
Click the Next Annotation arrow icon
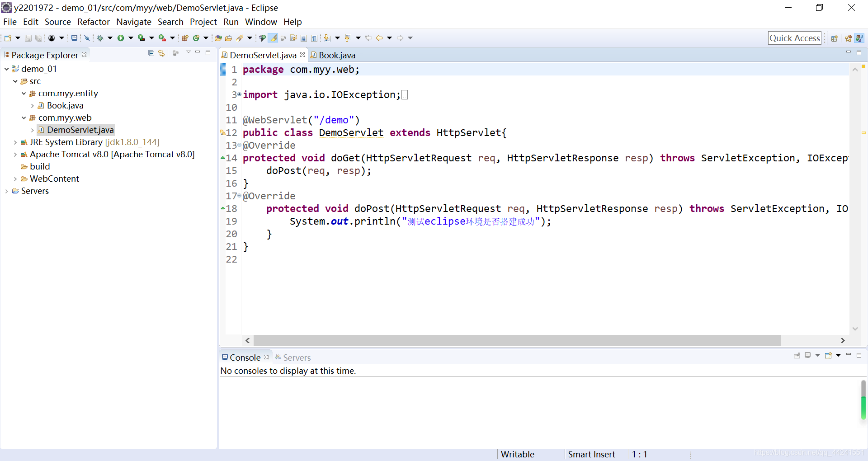coord(327,38)
